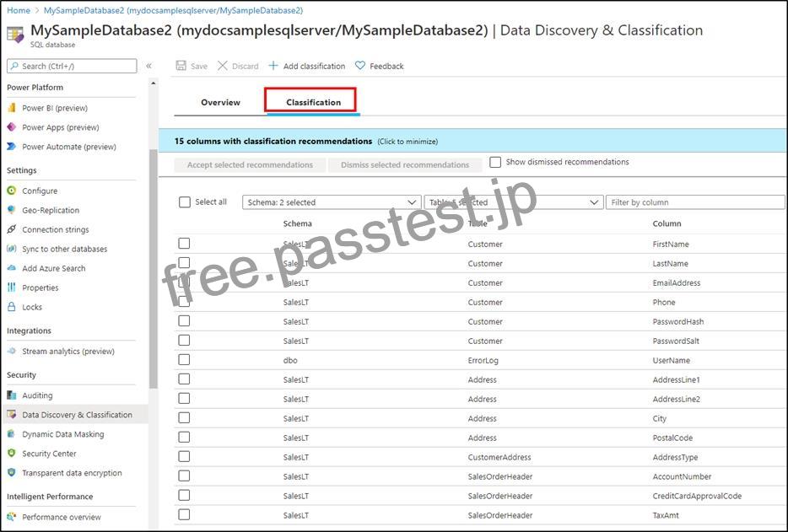The image size is (788, 532).
Task: Select checkbox for SalesOrderHeader TaxAmt row
Action: click(184, 514)
